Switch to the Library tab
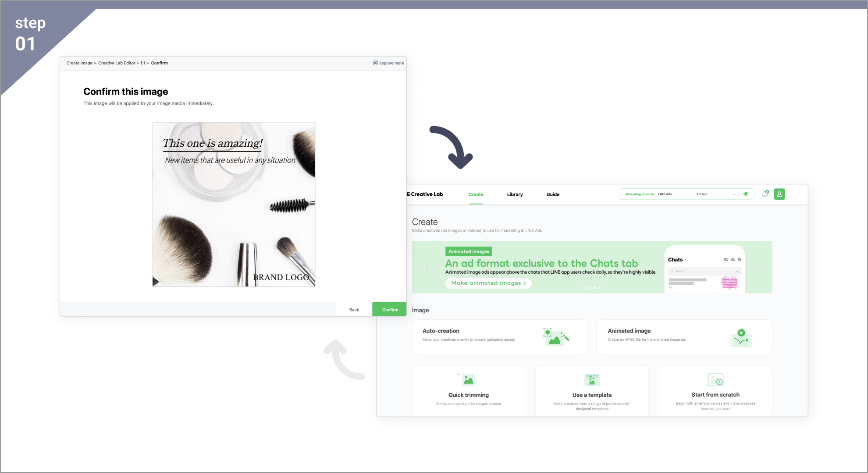Viewport: 868px width, 473px height. coord(515,194)
